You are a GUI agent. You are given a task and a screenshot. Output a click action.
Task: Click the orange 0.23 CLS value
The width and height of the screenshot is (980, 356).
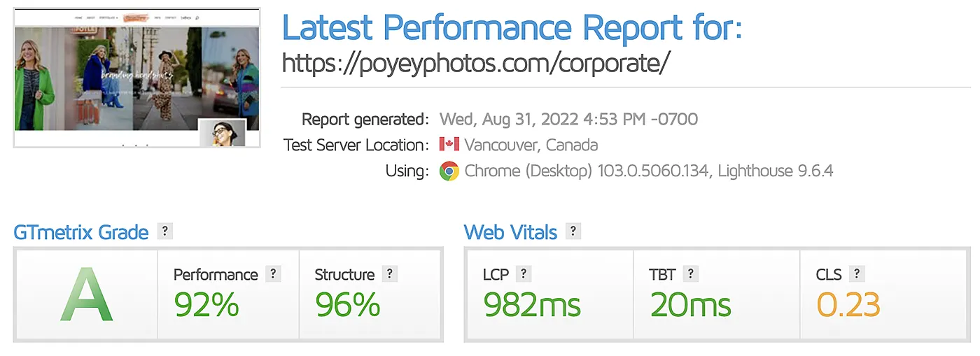click(848, 305)
